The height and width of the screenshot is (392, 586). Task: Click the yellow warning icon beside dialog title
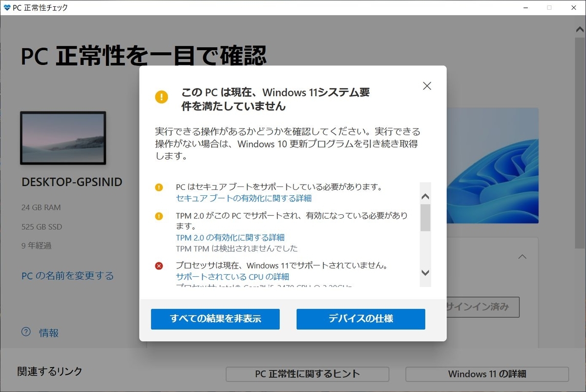point(162,97)
